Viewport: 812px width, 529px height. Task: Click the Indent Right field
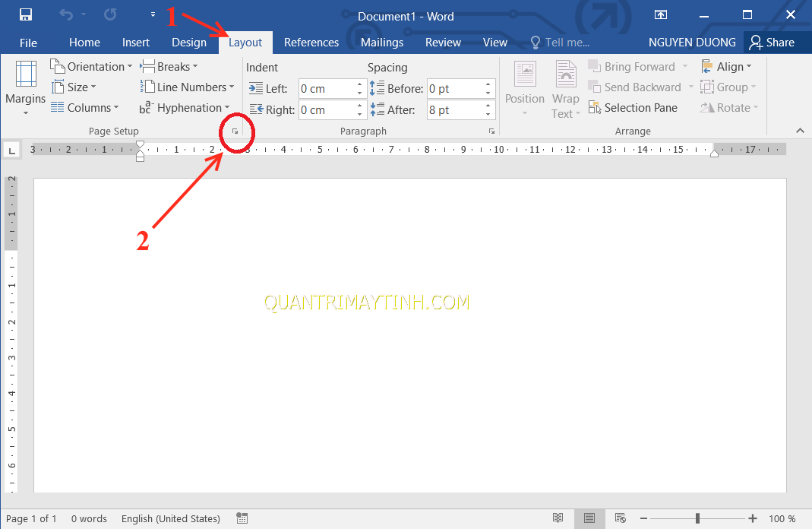click(x=327, y=110)
